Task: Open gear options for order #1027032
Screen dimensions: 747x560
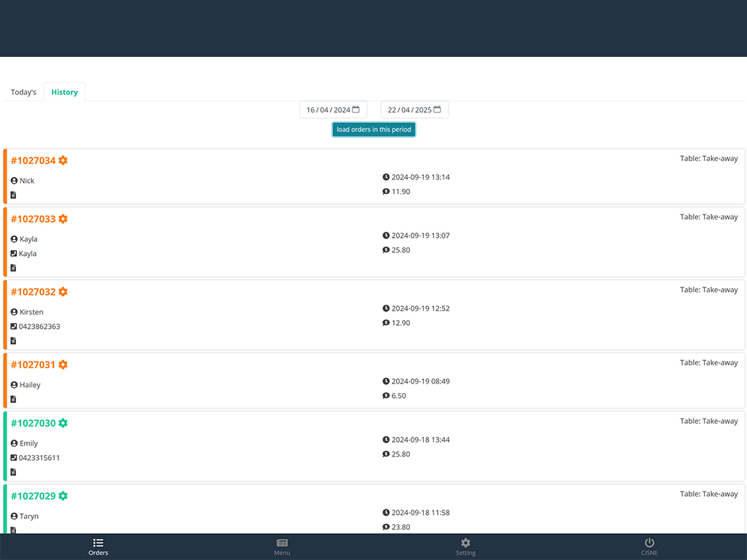Action: (63, 292)
